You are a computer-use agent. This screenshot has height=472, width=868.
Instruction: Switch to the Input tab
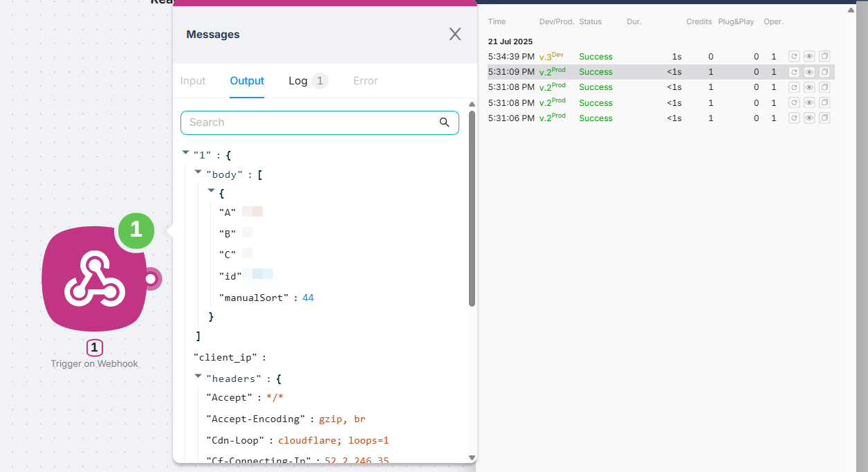(x=193, y=81)
